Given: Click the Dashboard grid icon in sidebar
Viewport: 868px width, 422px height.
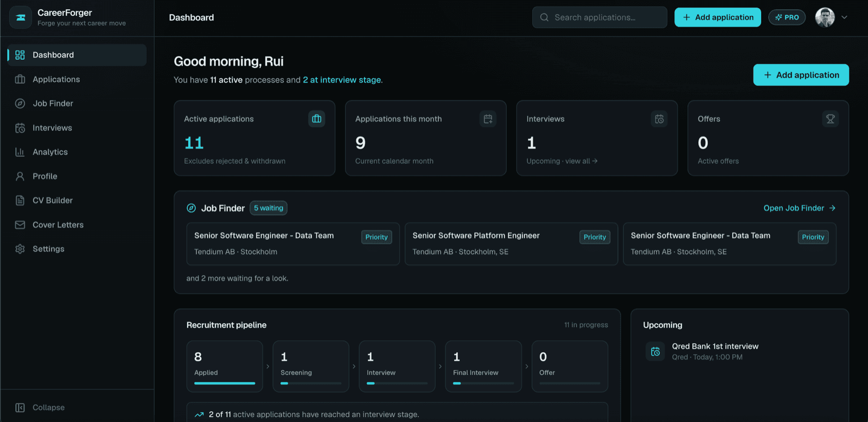Looking at the screenshot, I should [20, 55].
